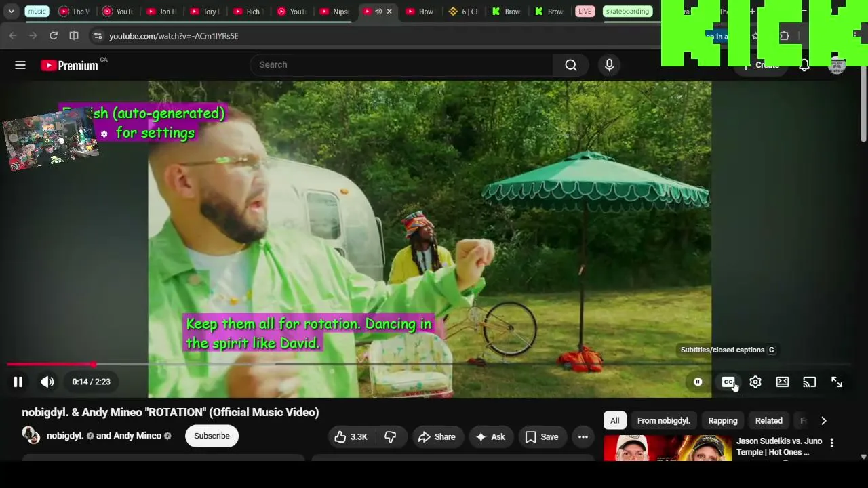868x488 pixels.
Task: Switch to the Nips browser tab
Action: [x=334, y=12]
